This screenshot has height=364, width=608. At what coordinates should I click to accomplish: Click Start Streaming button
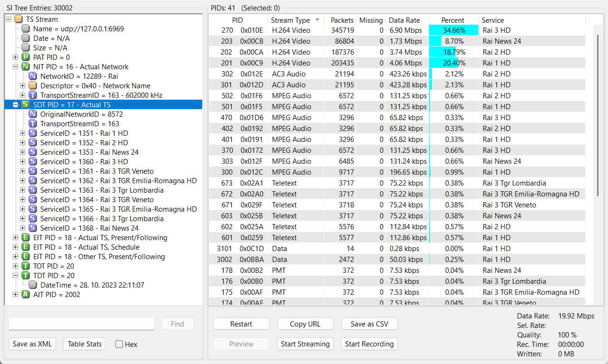[305, 344]
